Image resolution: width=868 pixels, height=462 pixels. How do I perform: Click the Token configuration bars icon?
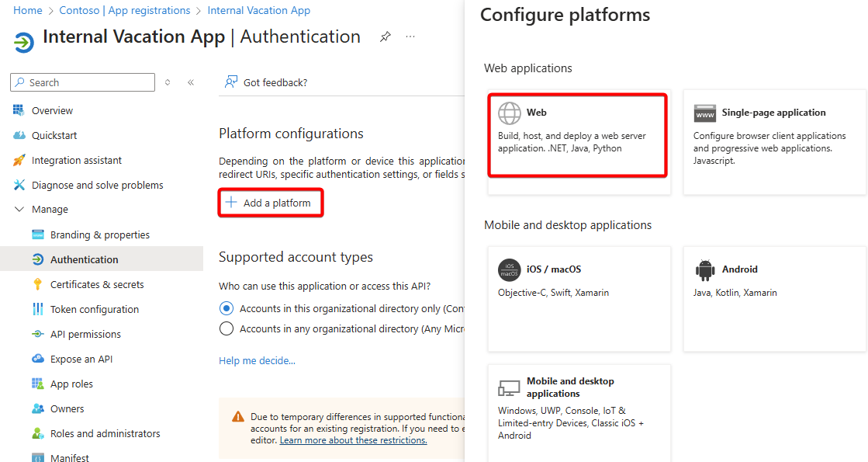pyautogui.click(x=38, y=309)
